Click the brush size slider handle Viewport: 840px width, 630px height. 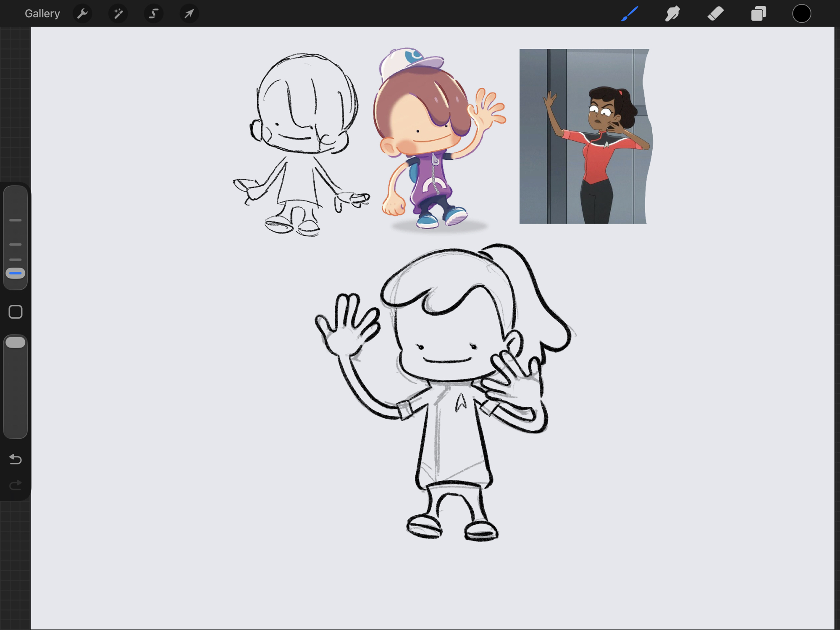[x=16, y=273]
